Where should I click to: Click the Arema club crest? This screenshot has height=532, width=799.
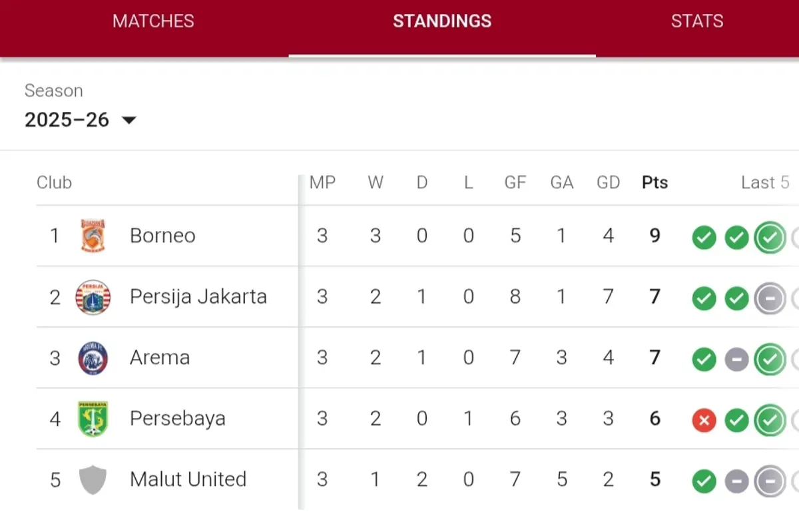pos(93,358)
